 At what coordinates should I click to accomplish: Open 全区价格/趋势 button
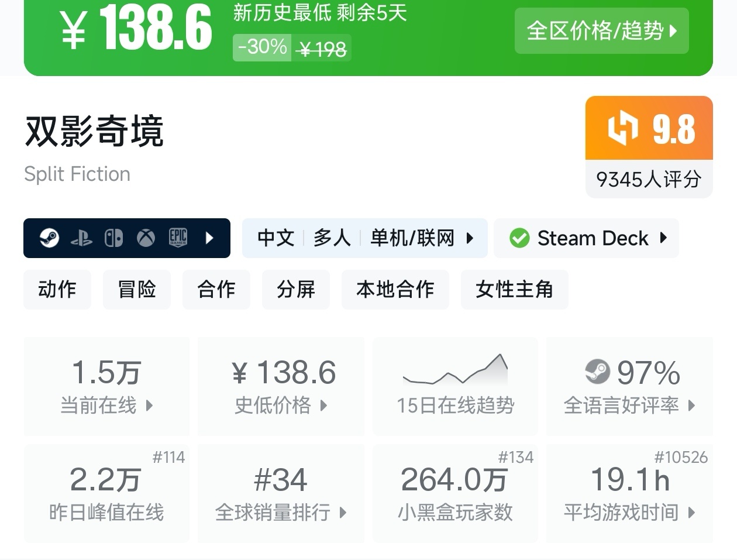pos(602,30)
